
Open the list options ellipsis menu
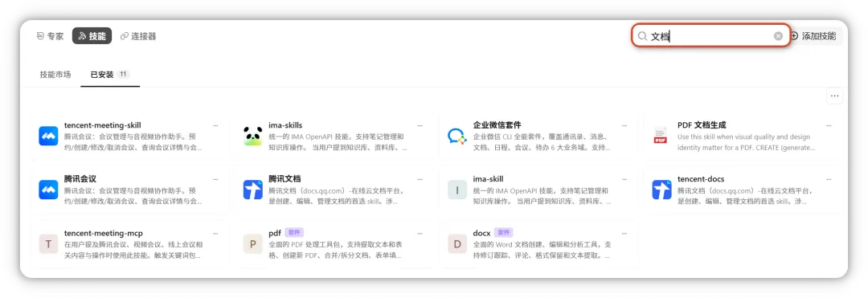click(834, 96)
